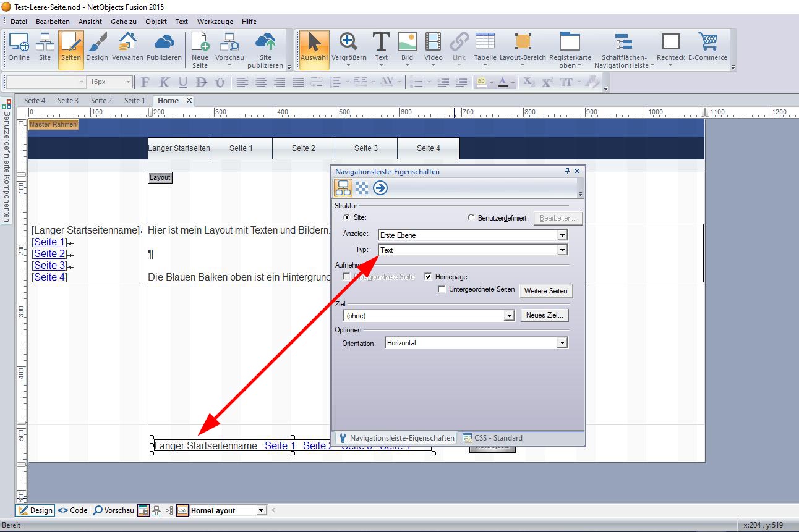Open the Typ dropdown showing Text
Image resolution: width=799 pixels, height=532 pixels.
pyautogui.click(x=562, y=250)
